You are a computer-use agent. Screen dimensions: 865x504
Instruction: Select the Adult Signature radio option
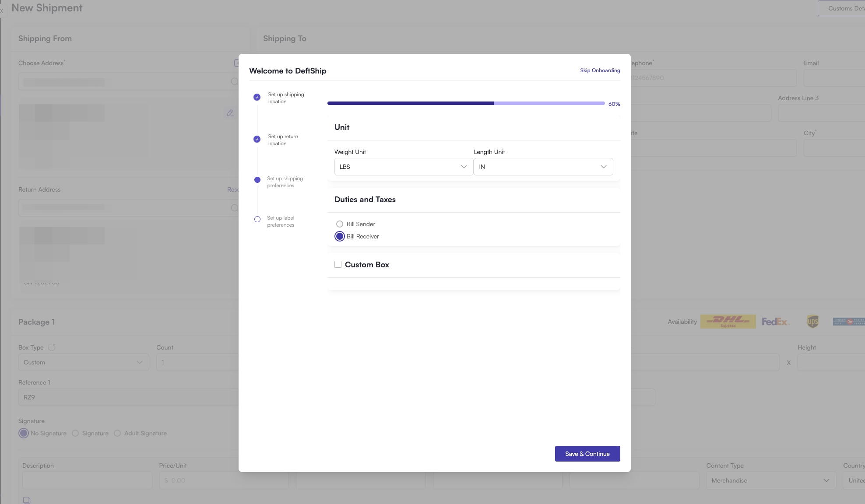117,433
